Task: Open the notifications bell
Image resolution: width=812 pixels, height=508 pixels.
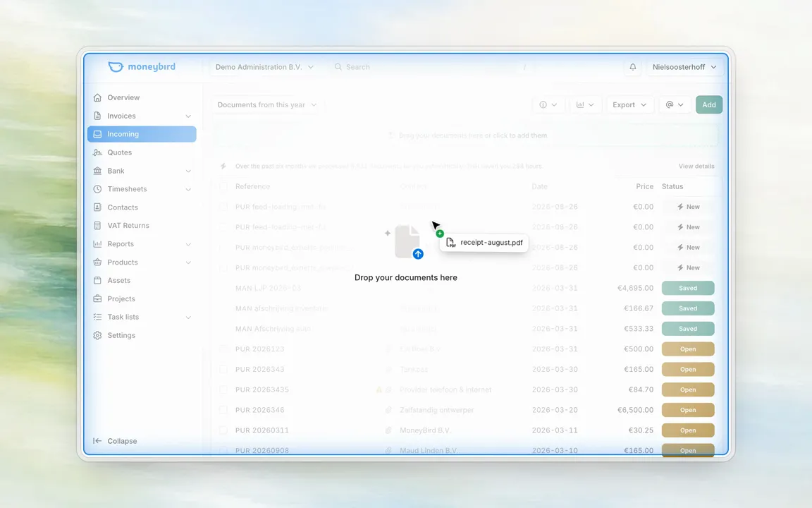Action: pyautogui.click(x=632, y=67)
